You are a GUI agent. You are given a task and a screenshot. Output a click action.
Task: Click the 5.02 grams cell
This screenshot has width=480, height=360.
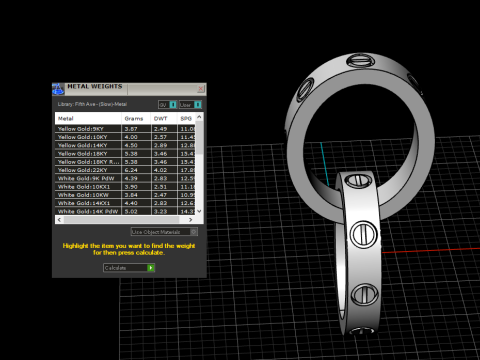[136, 211]
